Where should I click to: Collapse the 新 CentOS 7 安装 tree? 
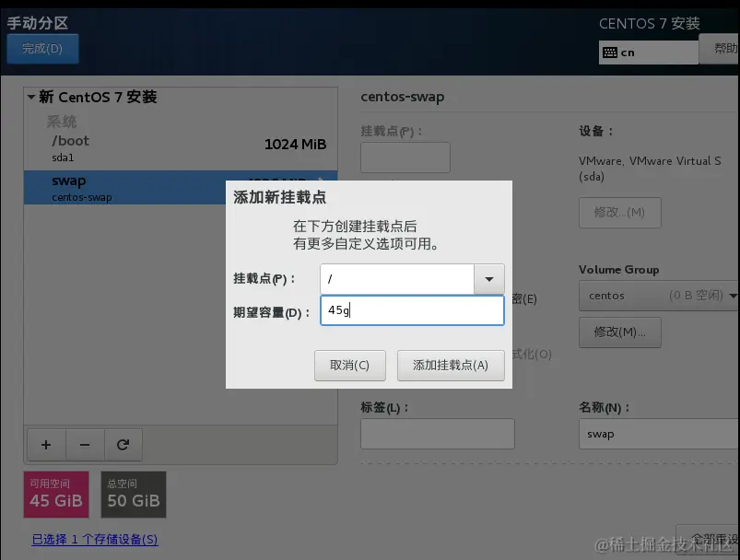[31, 98]
